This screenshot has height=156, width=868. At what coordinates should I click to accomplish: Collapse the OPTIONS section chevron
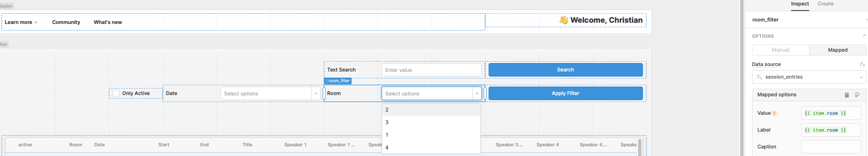coord(864,36)
